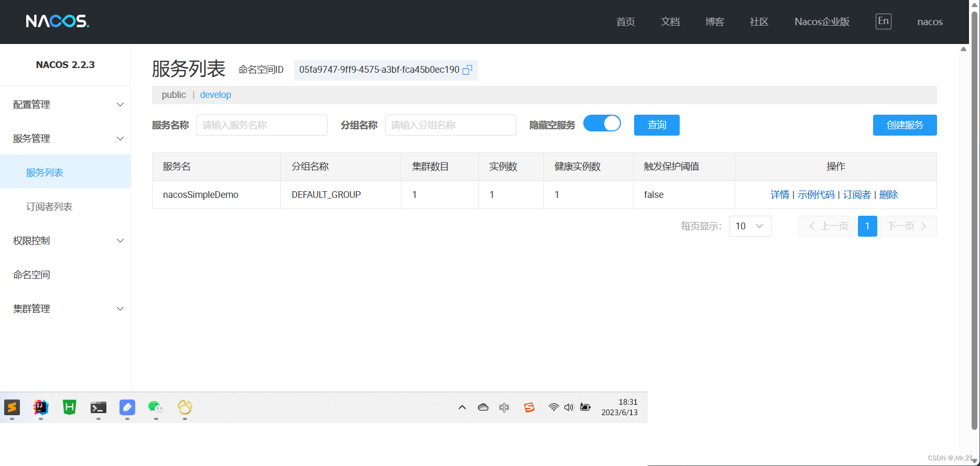Open the Wi-Fi network tray icon
This screenshot has height=466, width=980.
point(553,407)
